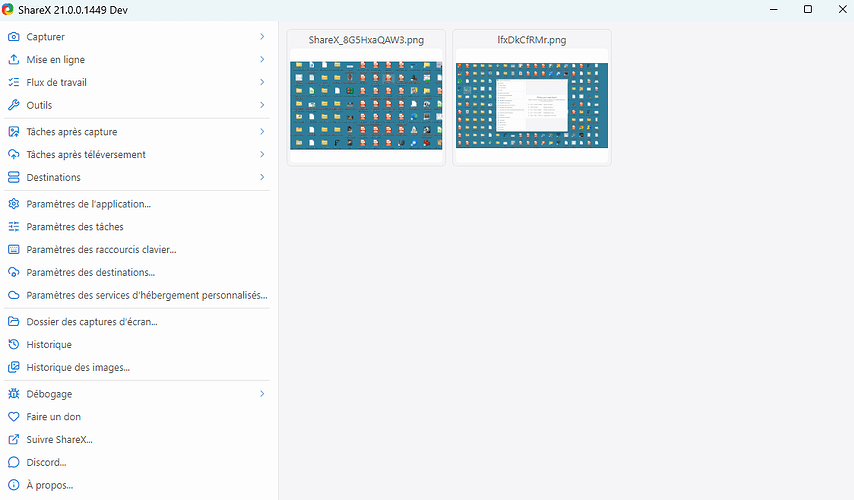Open Paramètres des tâches

137,227
